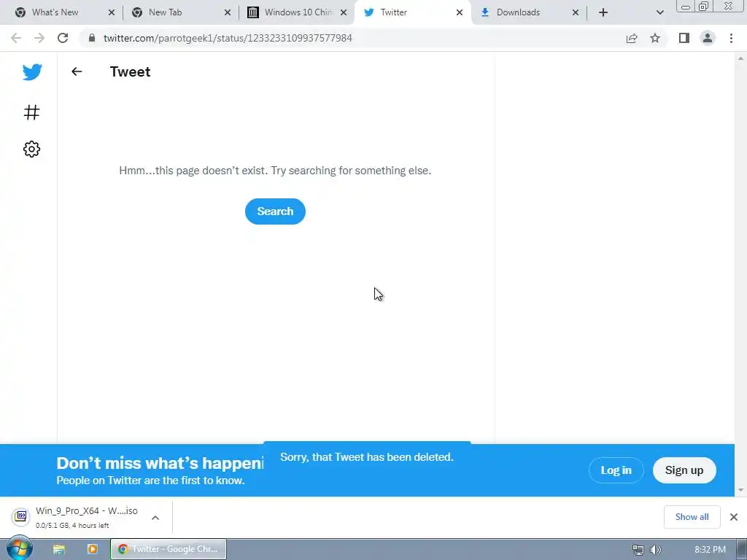Viewport: 747px width, 560px height.
Task: Click page scrollbar down arrow
Action: coord(740,490)
